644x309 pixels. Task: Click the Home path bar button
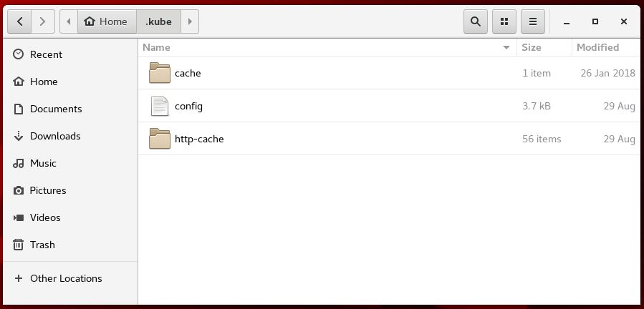106,21
